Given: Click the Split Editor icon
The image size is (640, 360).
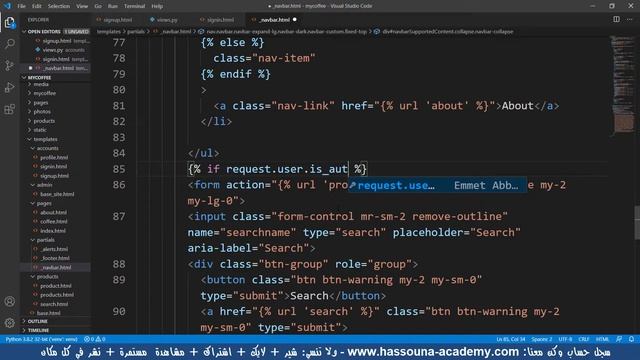Looking at the screenshot, I should tap(616, 19).
